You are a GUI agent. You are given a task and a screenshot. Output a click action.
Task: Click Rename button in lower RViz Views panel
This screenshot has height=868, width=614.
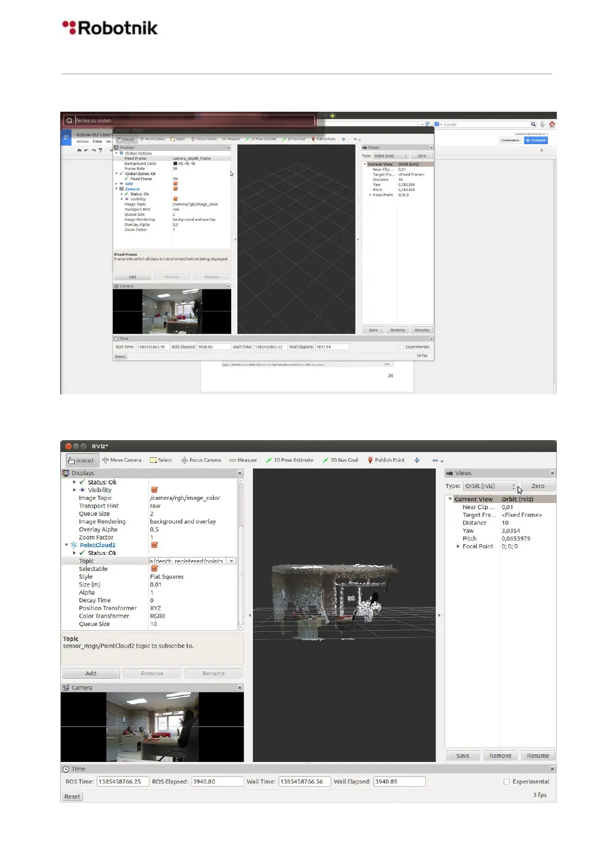[538, 756]
